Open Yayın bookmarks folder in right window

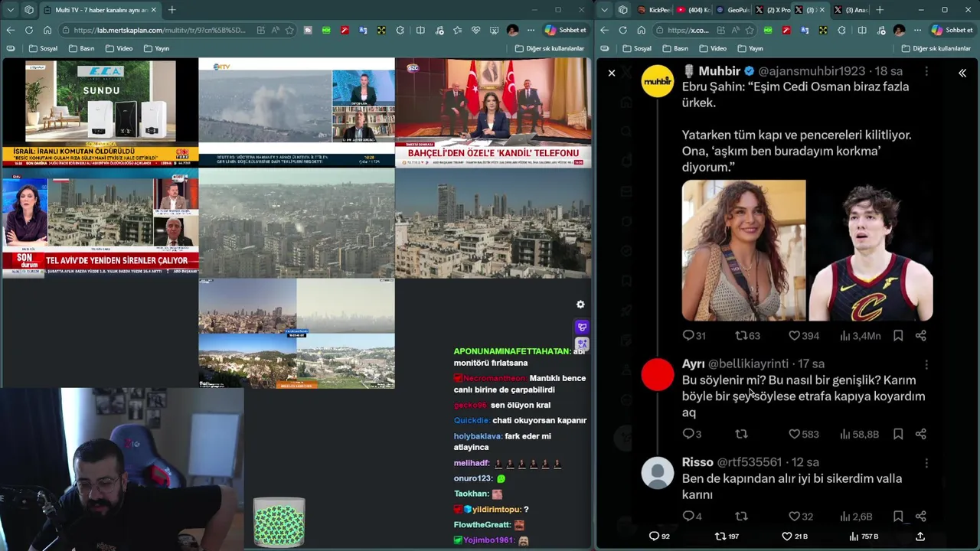pos(750,48)
